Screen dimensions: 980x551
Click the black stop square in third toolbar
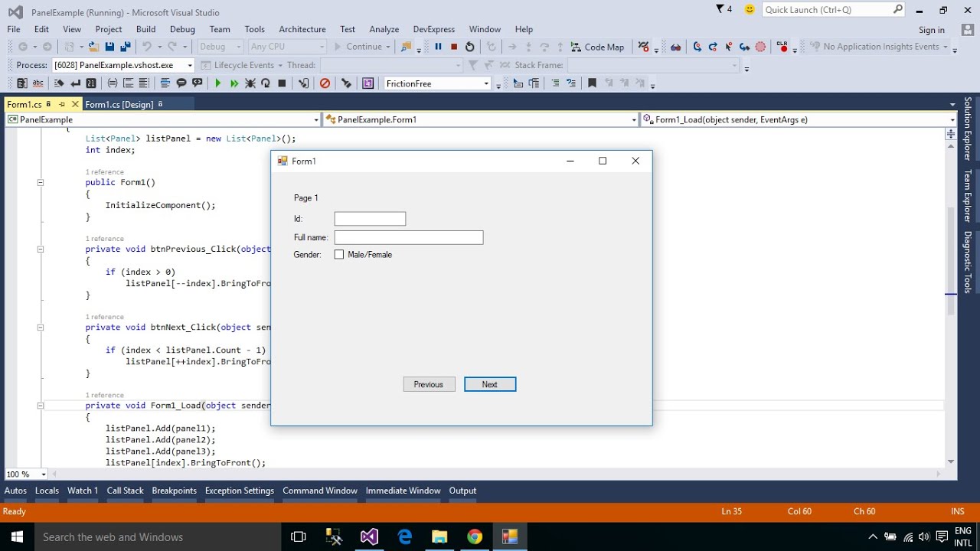282,83
